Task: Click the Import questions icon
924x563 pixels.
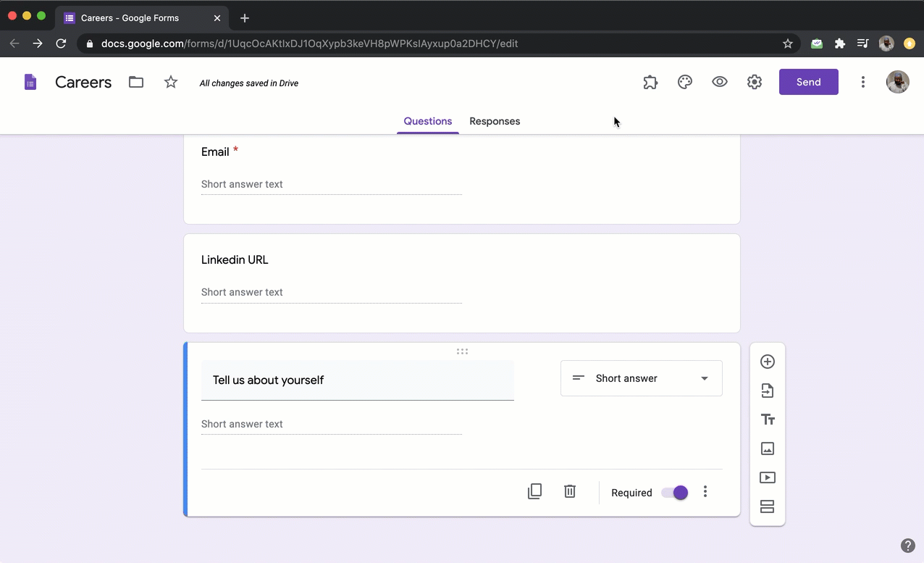Action: tap(768, 391)
